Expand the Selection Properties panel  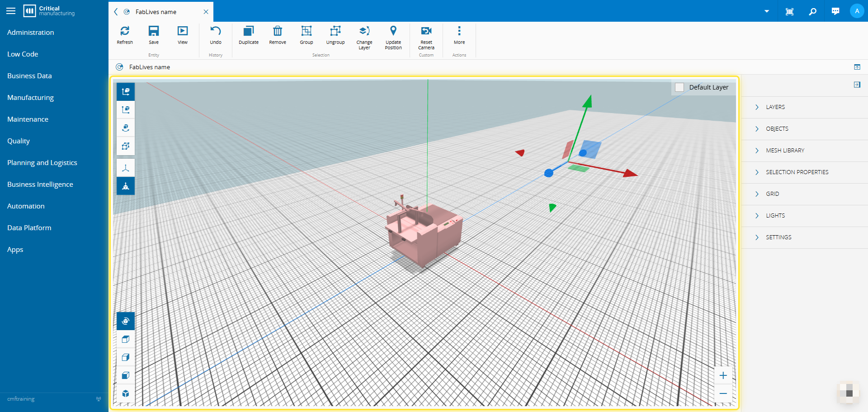click(x=797, y=172)
